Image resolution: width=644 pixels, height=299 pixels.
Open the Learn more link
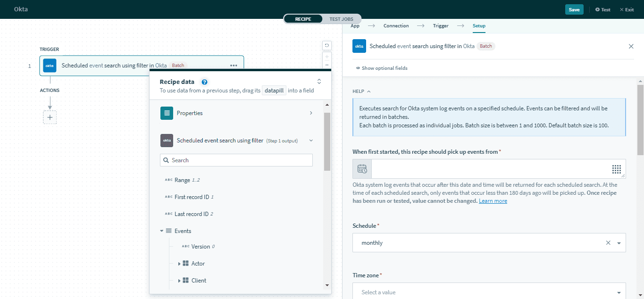(493, 201)
